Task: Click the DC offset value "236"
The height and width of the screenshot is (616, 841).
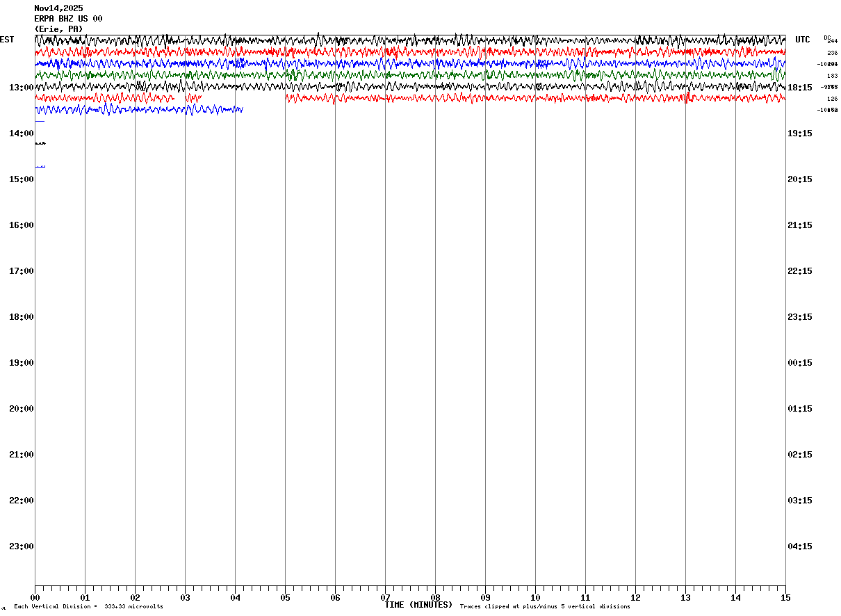Action: point(832,53)
